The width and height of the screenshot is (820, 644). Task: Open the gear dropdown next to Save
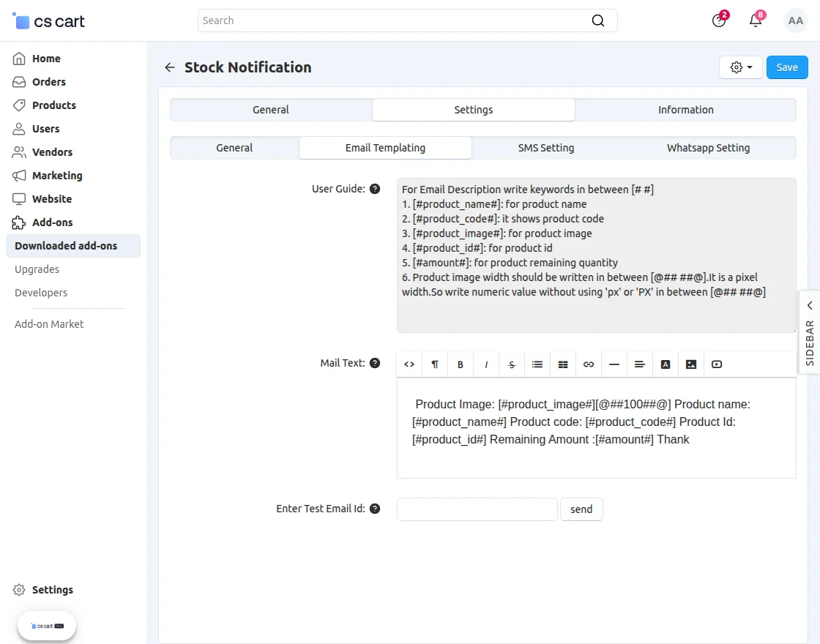(x=740, y=67)
